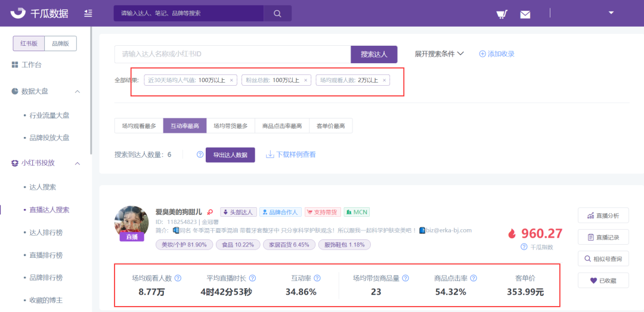Switch to 品牌版 version toggle
The height and width of the screenshot is (312, 644).
point(60,43)
